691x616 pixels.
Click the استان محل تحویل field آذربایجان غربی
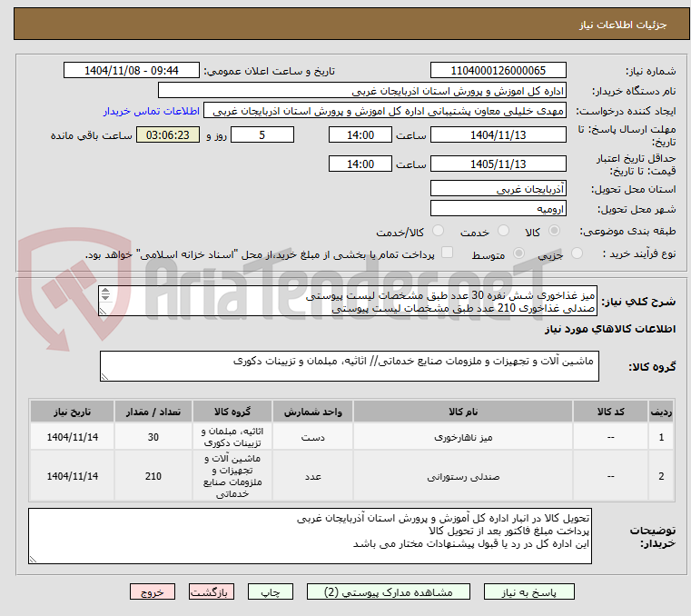pyautogui.click(x=498, y=189)
